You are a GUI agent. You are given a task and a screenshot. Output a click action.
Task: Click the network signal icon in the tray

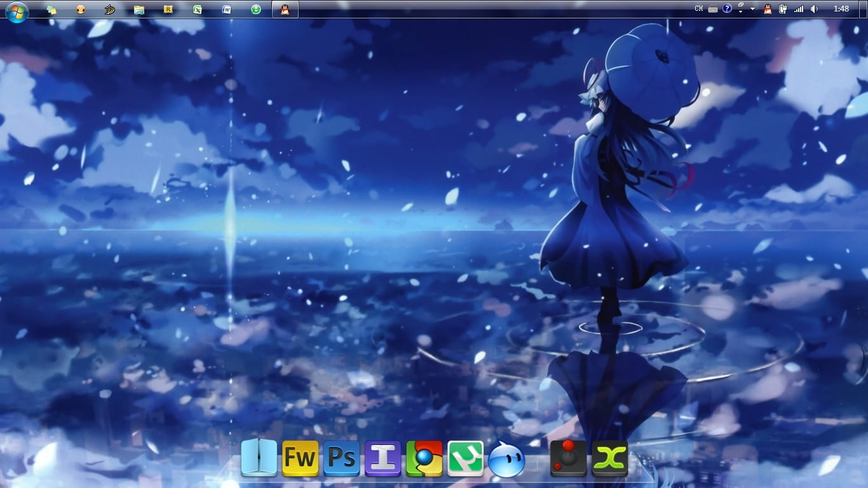pos(798,9)
